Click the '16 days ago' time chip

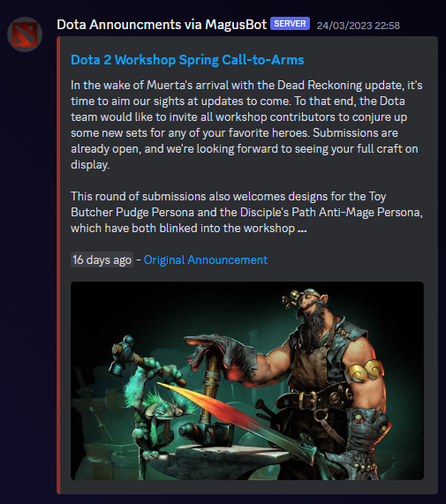[102, 260]
